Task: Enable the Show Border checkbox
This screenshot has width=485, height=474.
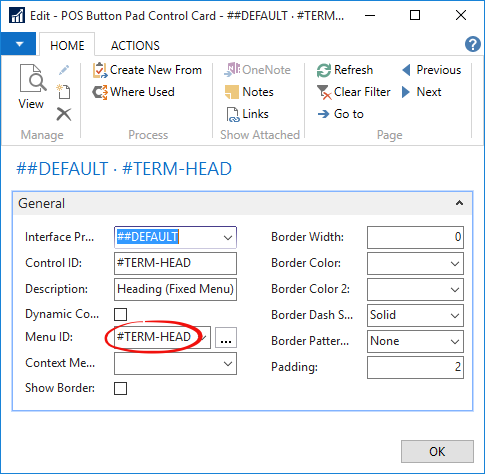Action: coord(121,388)
